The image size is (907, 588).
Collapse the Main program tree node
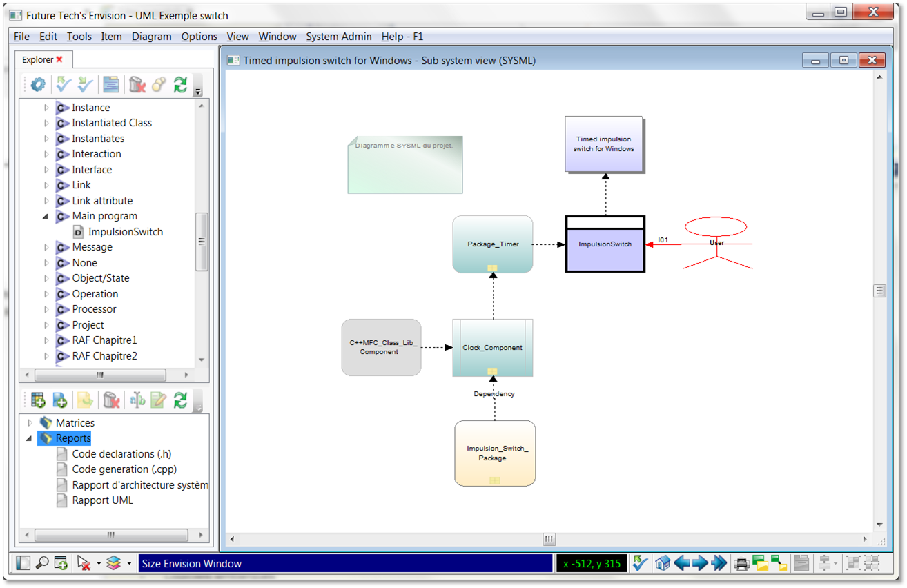[45, 216]
